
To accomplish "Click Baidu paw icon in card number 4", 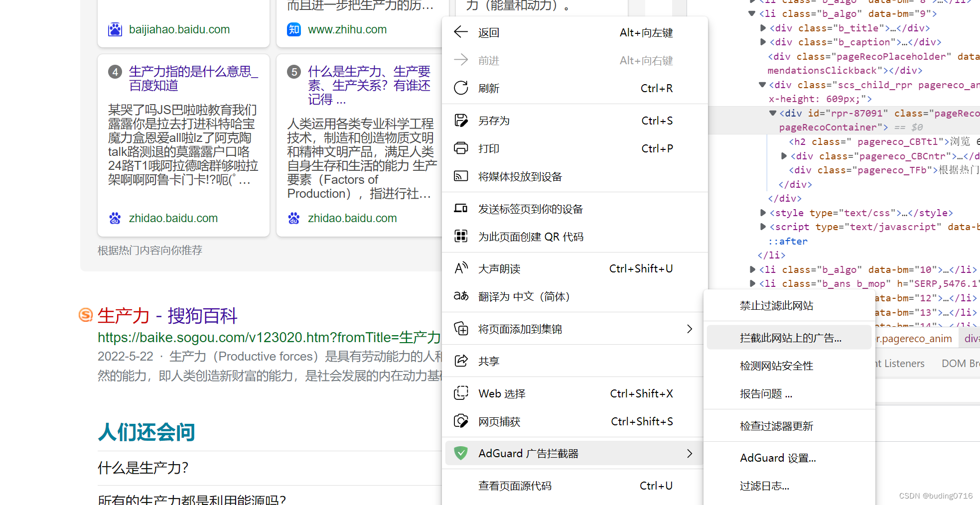I will point(115,218).
